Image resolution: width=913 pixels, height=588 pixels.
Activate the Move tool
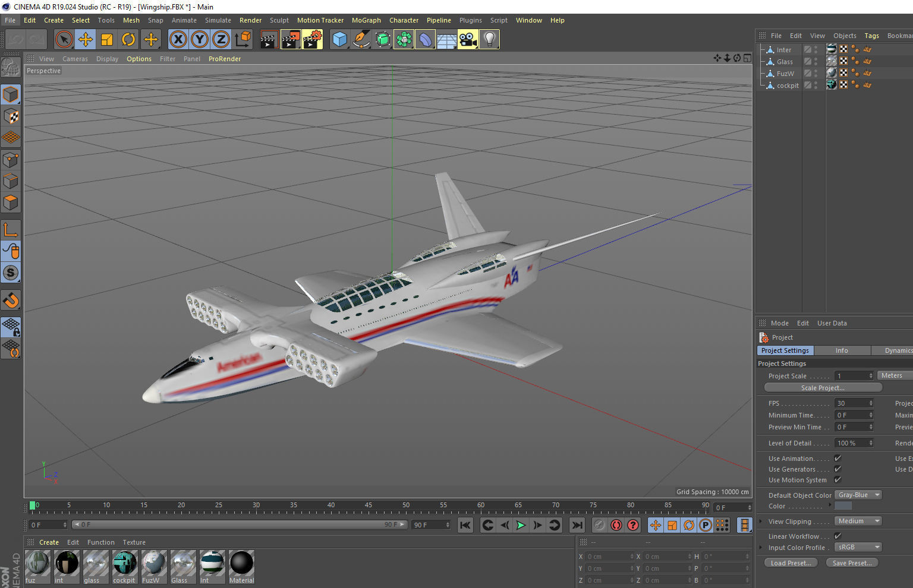pos(85,40)
